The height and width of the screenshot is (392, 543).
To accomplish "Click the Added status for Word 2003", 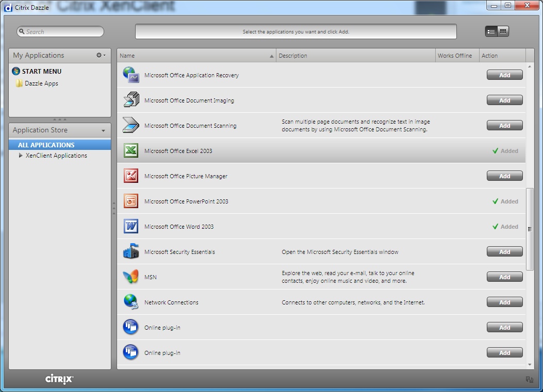I will click(505, 227).
